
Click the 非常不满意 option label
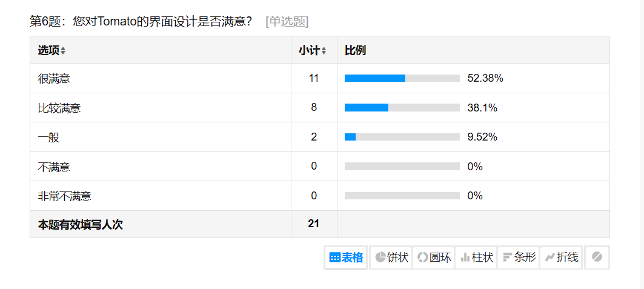(x=65, y=196)
